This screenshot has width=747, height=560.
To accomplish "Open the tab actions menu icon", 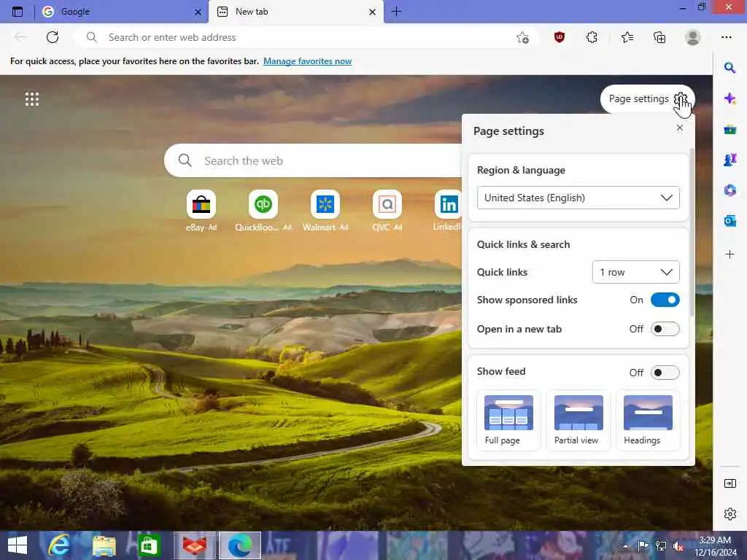I will pyautogui.click(x=18, y=12).
